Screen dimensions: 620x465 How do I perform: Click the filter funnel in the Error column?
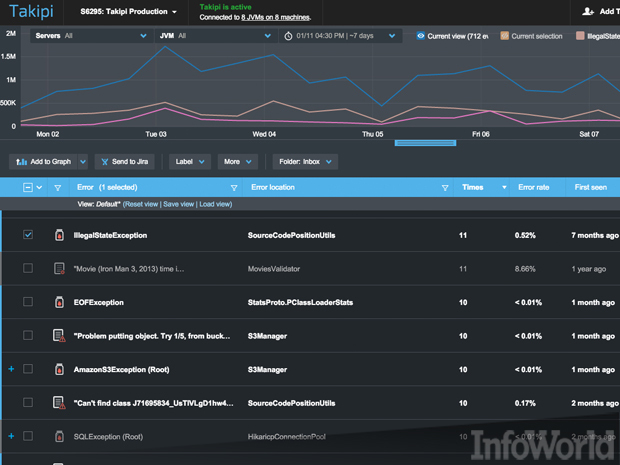tap(234, 187)
